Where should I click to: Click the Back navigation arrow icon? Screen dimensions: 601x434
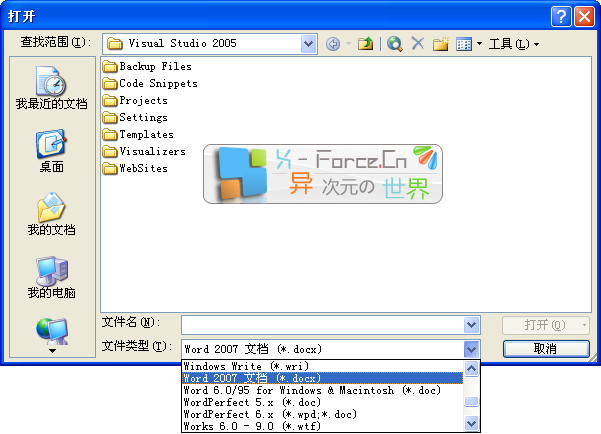click(333, 44)
